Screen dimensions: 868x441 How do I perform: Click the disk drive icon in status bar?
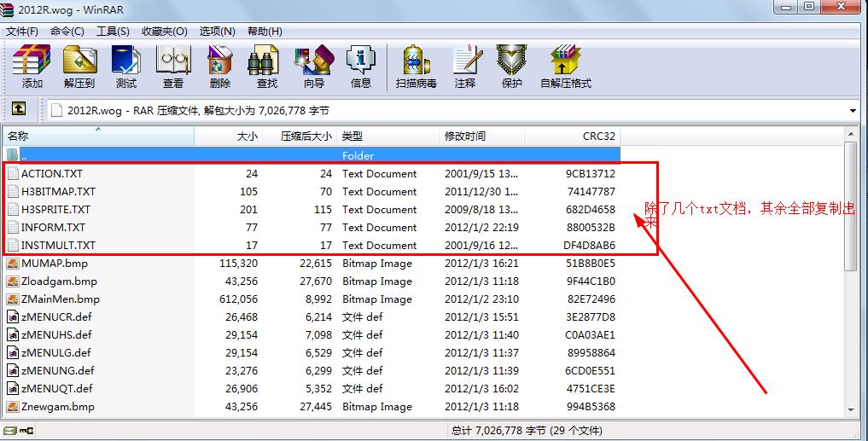tap(10, 431)
